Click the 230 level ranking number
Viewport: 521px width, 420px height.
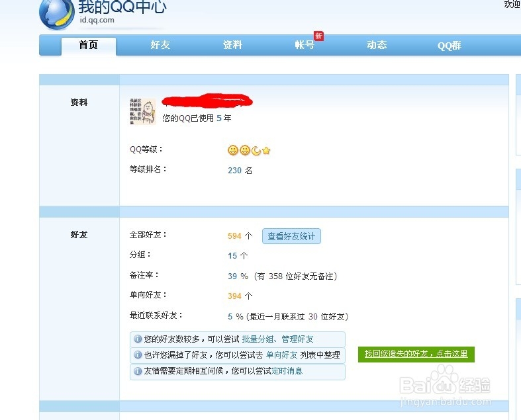(234, 171)
